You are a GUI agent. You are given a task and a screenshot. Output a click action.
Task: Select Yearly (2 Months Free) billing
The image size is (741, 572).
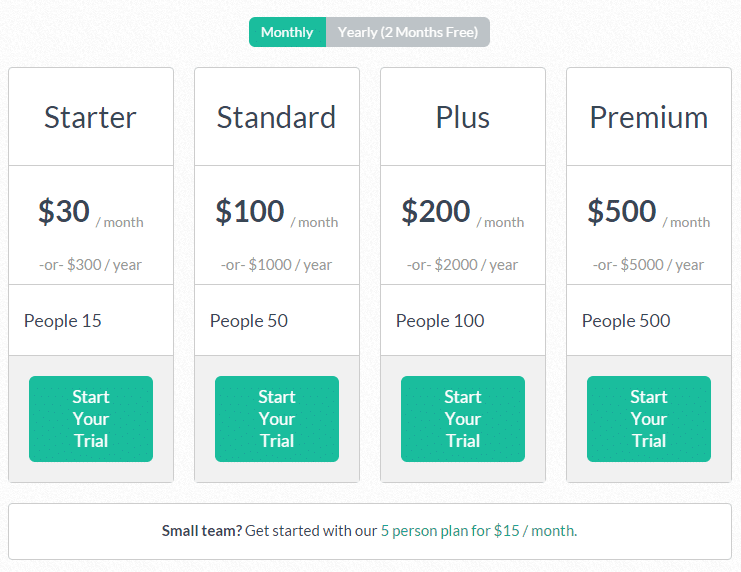[408, 32]
